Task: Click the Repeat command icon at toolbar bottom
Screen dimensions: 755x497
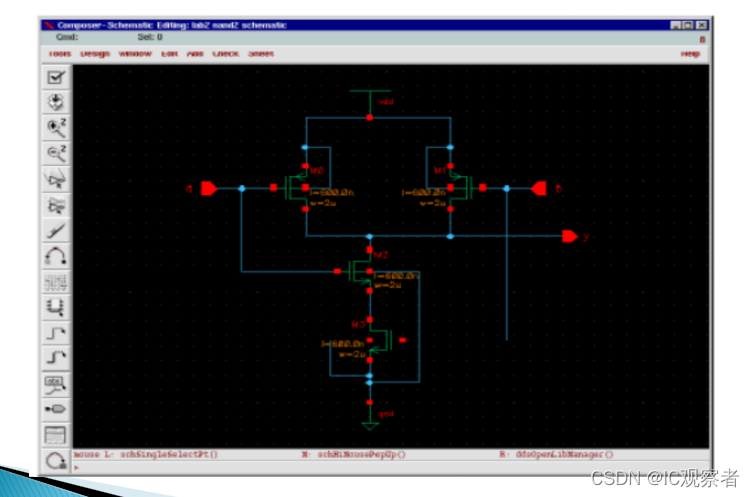Action: (56, 460)
